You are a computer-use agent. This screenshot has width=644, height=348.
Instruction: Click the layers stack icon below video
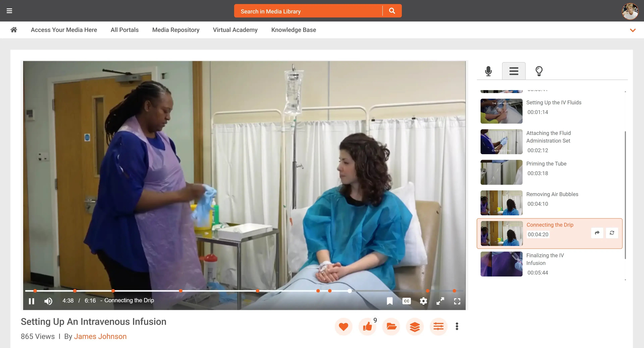coord(415,327)
